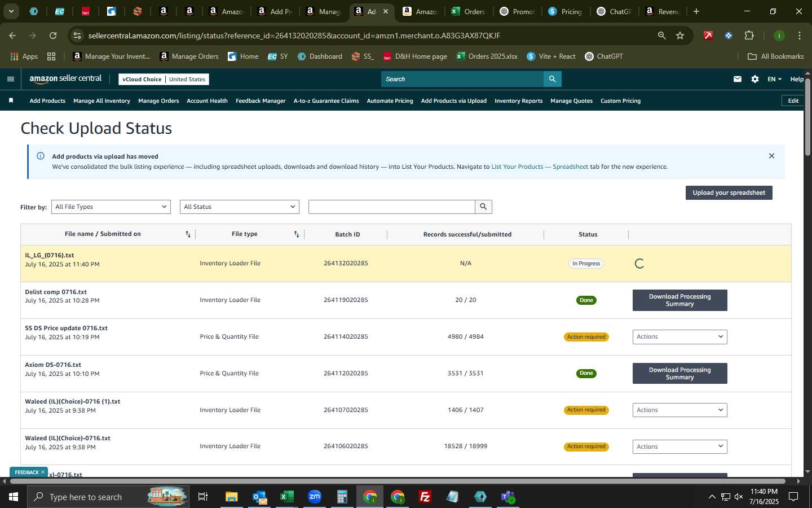Click the Windows taskbar search box
The image size is (812, 508).
click(x=107, y=497)
